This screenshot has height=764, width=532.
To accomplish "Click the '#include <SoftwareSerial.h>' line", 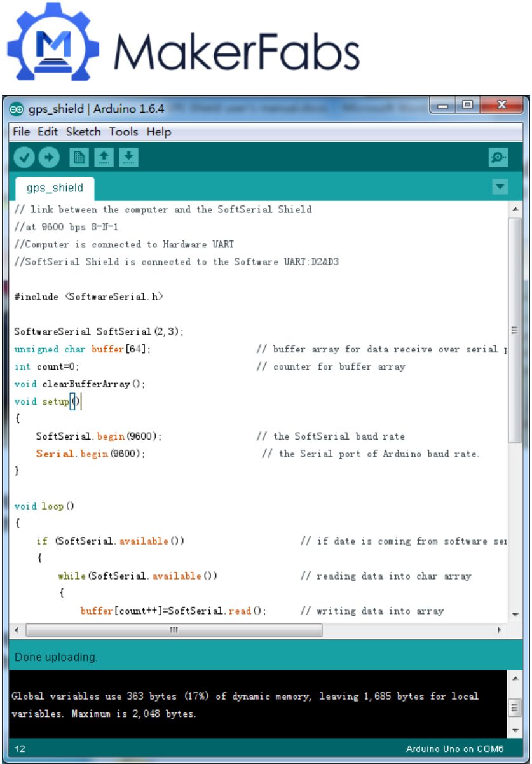I will click(x=89, y=296).
